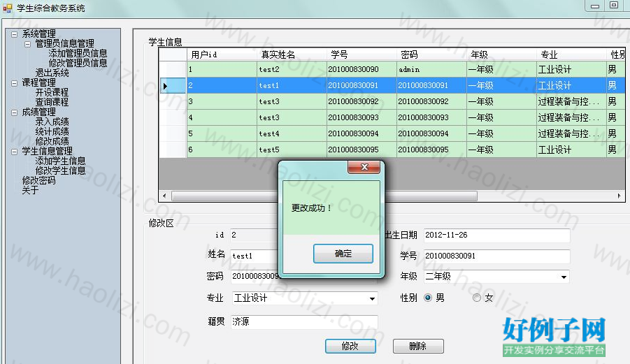Click name cell test5
630x364 pixels.
292,150
